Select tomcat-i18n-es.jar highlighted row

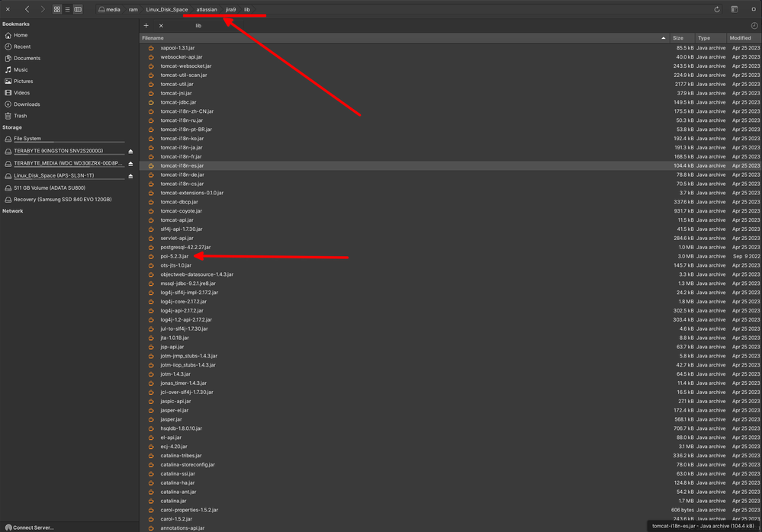[x=451, y=165]
